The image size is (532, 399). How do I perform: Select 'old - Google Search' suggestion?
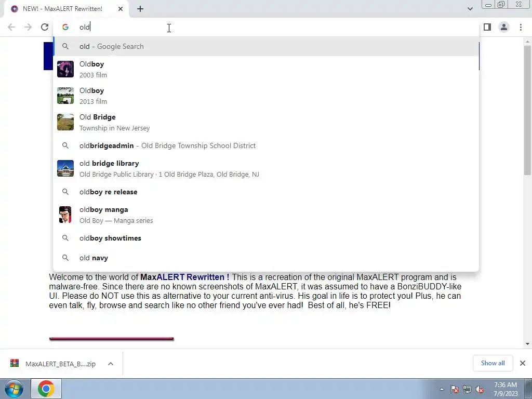266,46
